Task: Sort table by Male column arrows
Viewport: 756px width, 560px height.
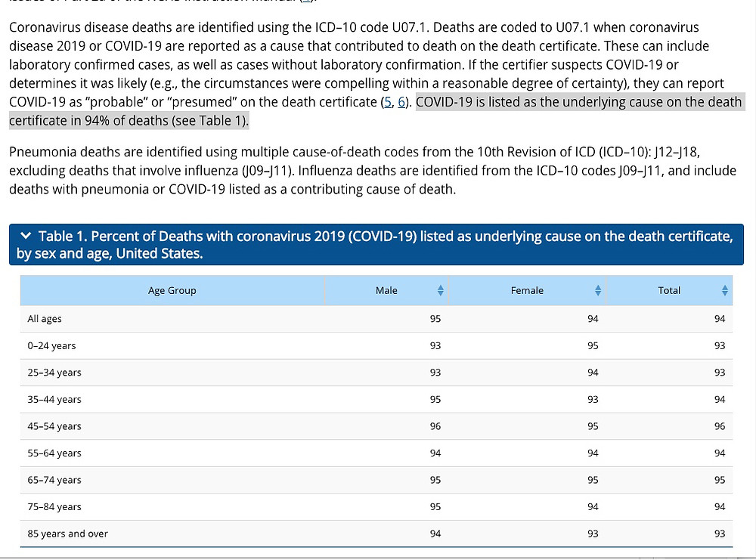Action: click(440, 290)
